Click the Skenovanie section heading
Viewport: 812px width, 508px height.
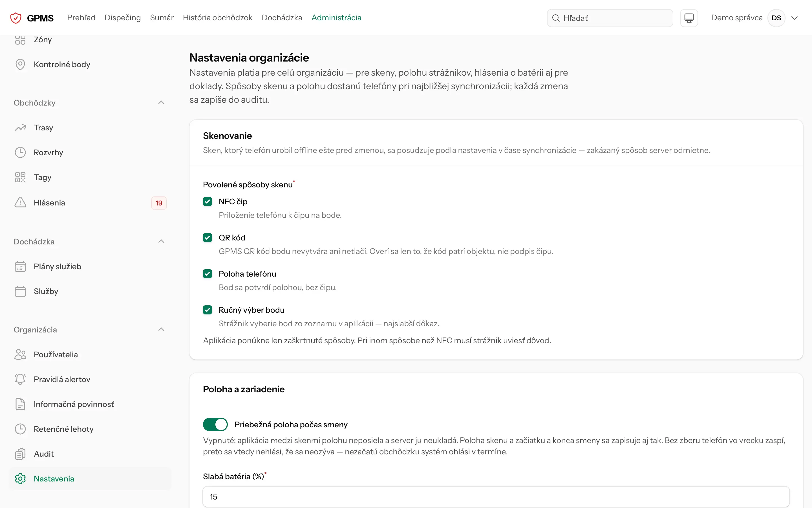(227, 136)
